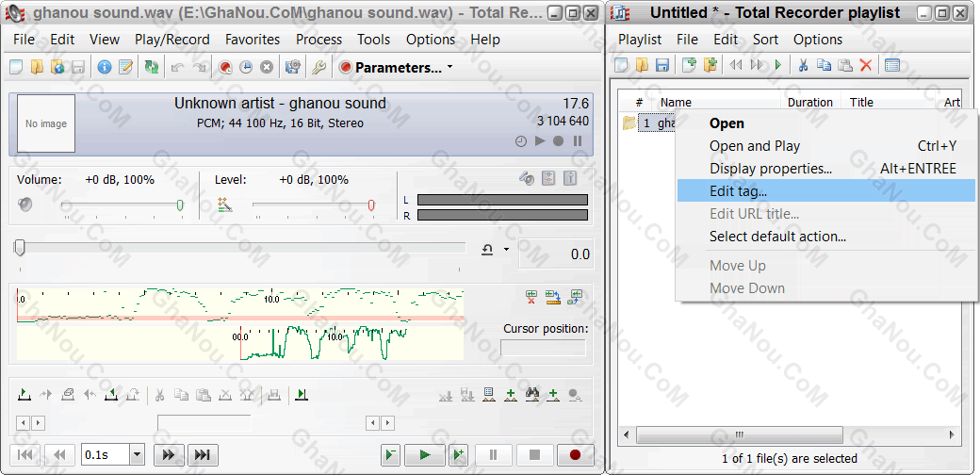Image resolution: width=980 pixels, height=475 pixels.
Task: Click the red X zoom reset icon beside the waveform
Action: [531, 297]
